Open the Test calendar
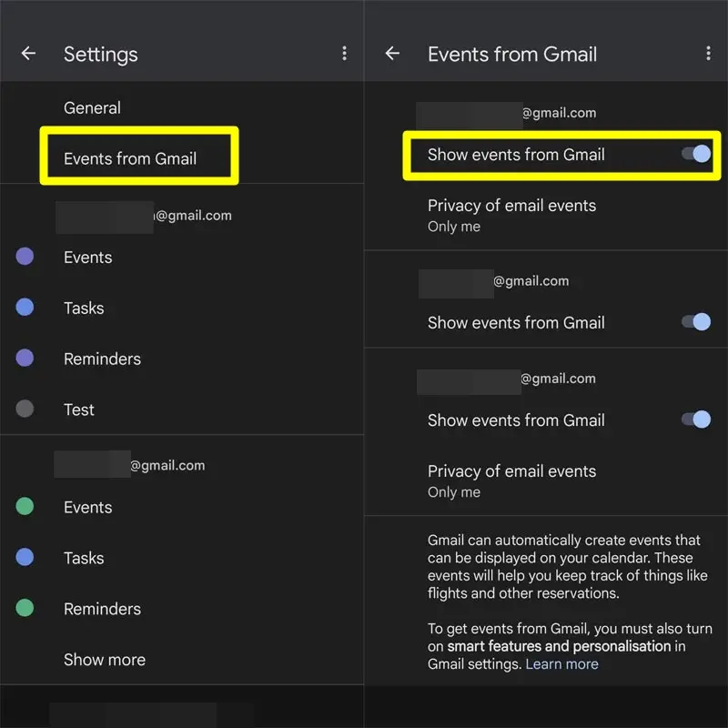728x728 pixels. [x=181, y=409]
